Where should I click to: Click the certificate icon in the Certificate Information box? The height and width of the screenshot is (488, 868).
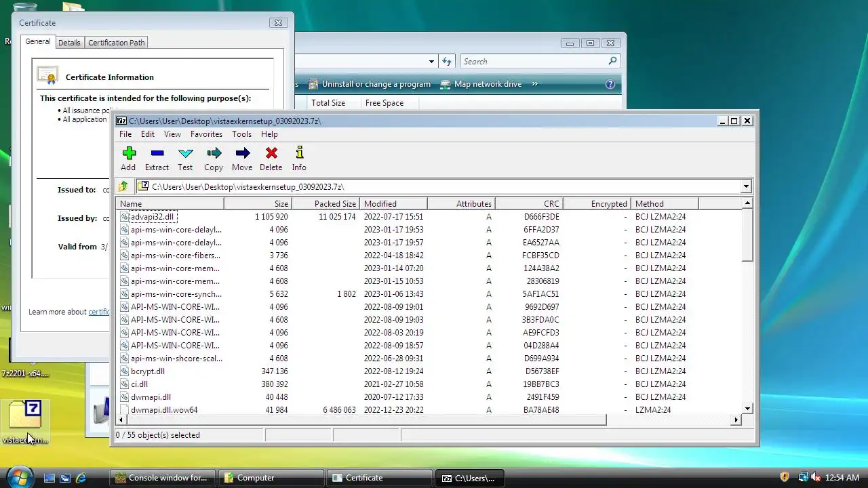[47, 75]
